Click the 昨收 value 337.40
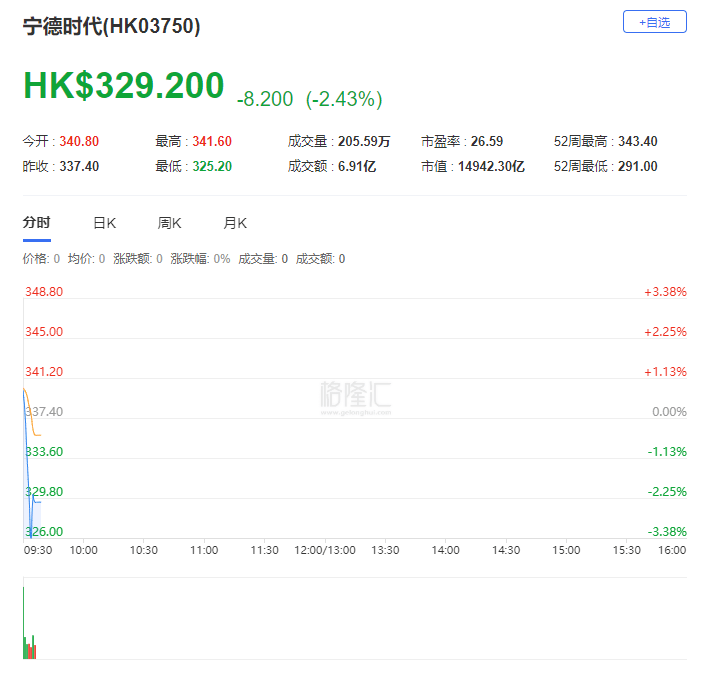 79,166
